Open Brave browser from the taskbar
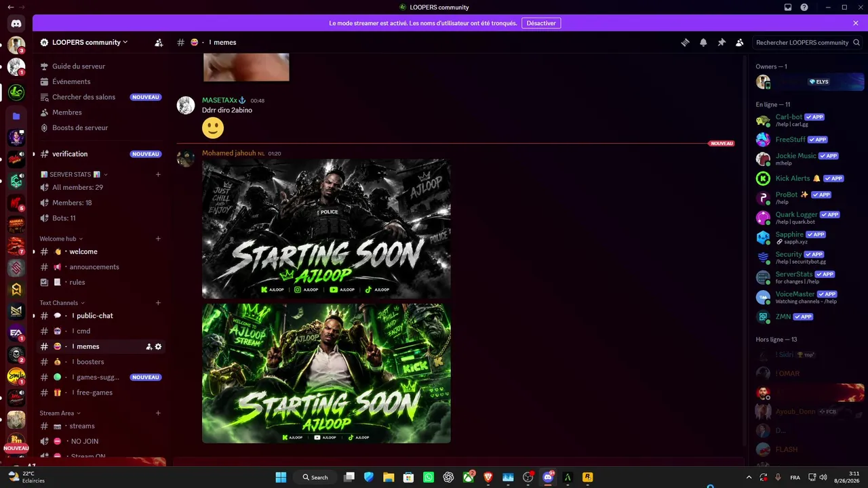The width and height of the screenshot is (868, 488). click(x=488, y=477)
